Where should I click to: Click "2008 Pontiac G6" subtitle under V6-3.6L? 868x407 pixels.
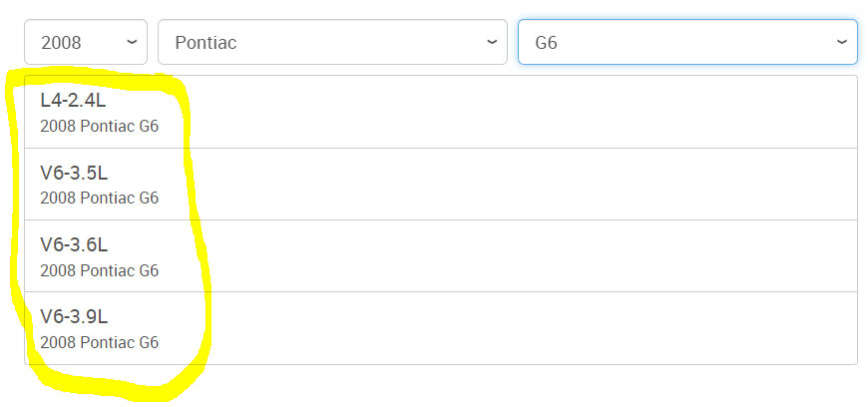tap(99, 270)
